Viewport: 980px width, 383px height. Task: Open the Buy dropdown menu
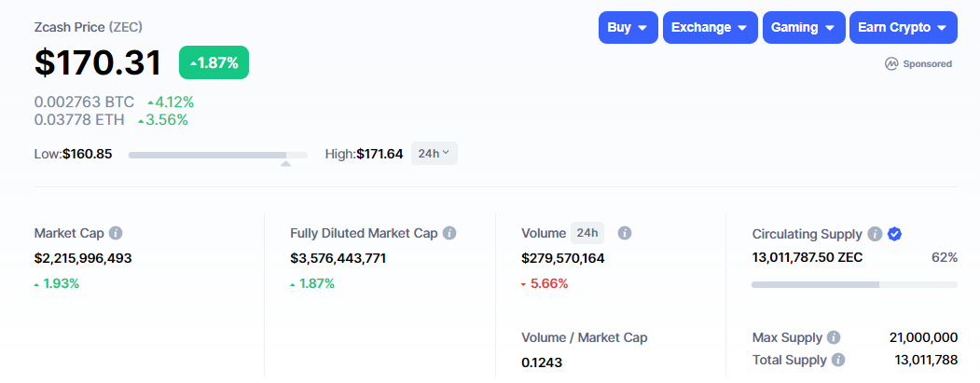click(x=628, y=28)
